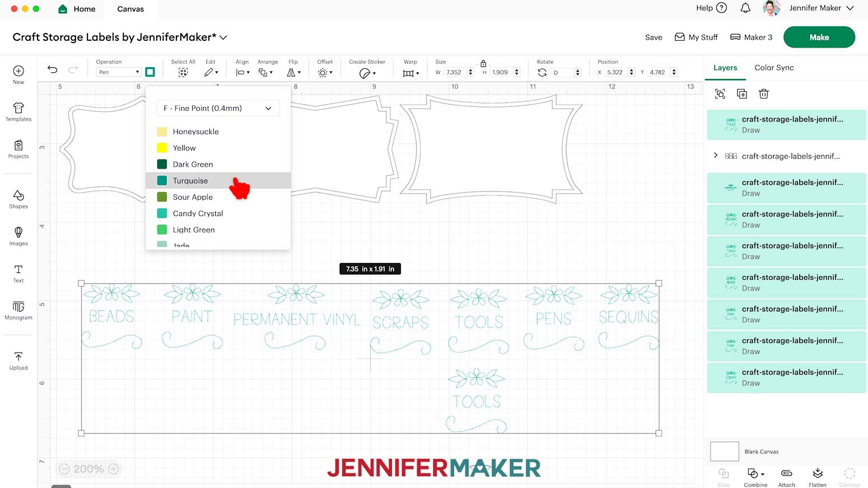Open the project title dropdown
868x488 pixels.
[223, 37]
